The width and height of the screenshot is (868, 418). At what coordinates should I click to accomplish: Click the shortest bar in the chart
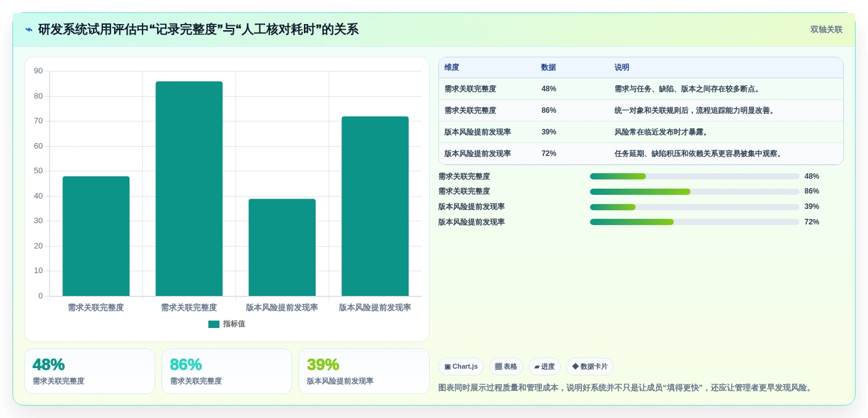(x=282, y=247)
